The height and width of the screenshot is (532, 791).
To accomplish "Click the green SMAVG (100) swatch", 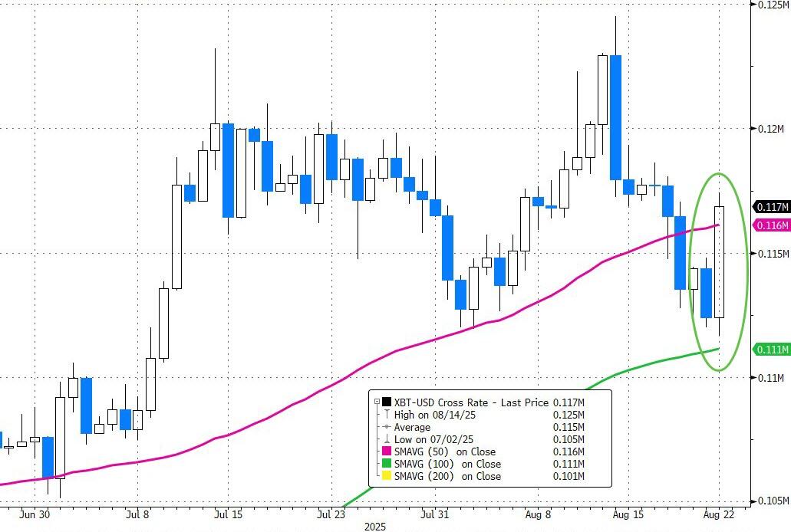I will pos(386,464).
